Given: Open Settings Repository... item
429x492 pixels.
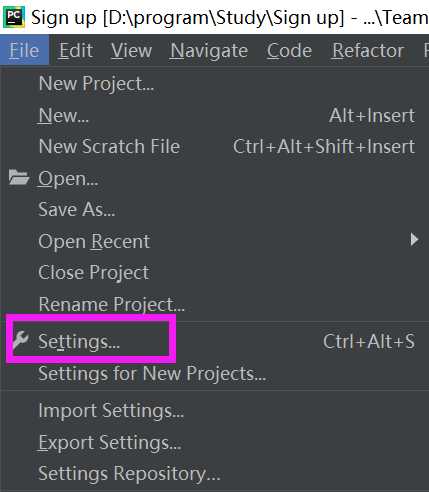Looking at the screenshot, I should point(214,473).
